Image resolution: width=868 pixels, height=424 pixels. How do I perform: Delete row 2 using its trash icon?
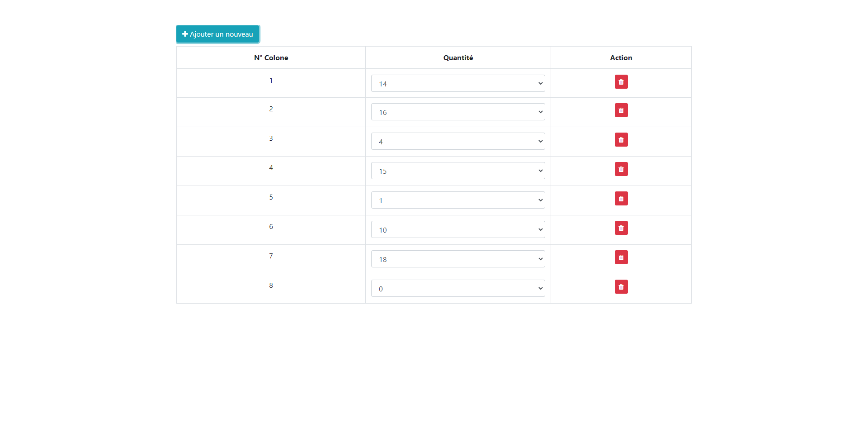click(x=621, y=110)
